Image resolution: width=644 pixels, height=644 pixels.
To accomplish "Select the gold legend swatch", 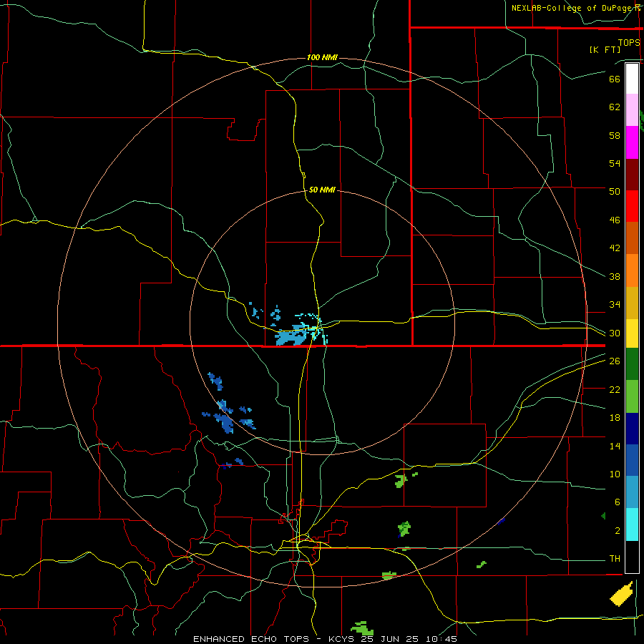I will click(632, 303).
